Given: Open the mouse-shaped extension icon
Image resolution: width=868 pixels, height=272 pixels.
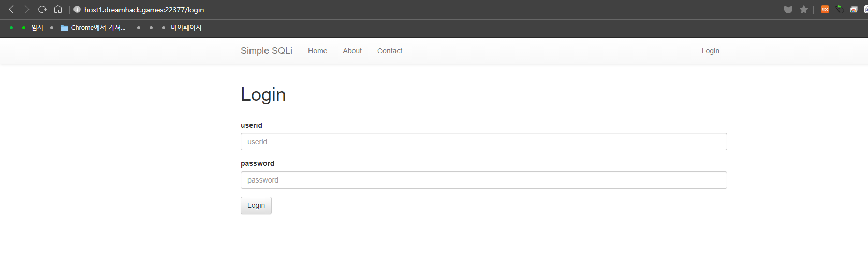Looking at the screenshot, I should click(840, 9).
